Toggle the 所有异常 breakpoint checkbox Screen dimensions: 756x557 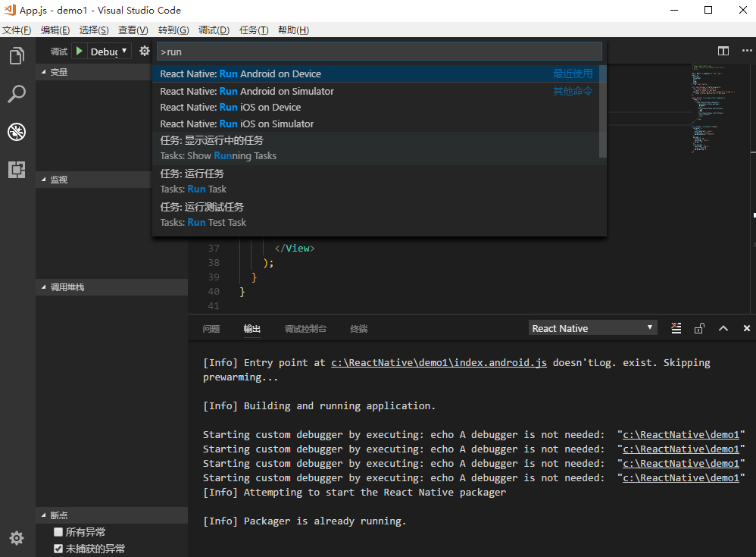(x=58, y=531)
